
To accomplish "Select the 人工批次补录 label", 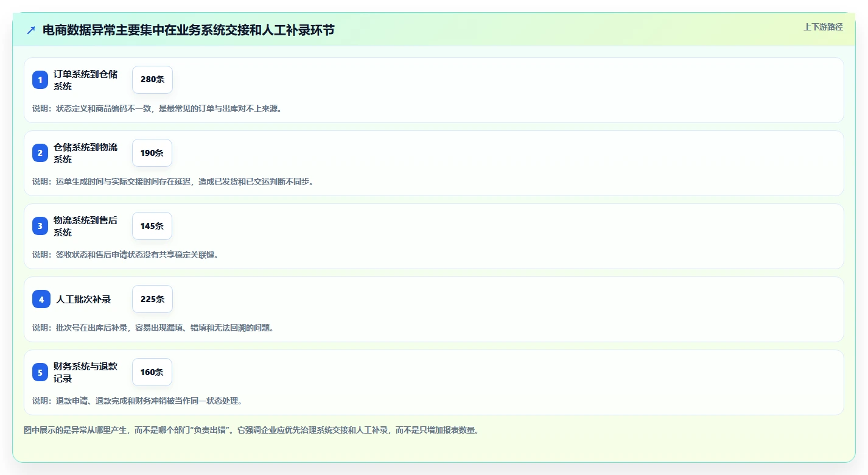I will [x=83, y=299].
